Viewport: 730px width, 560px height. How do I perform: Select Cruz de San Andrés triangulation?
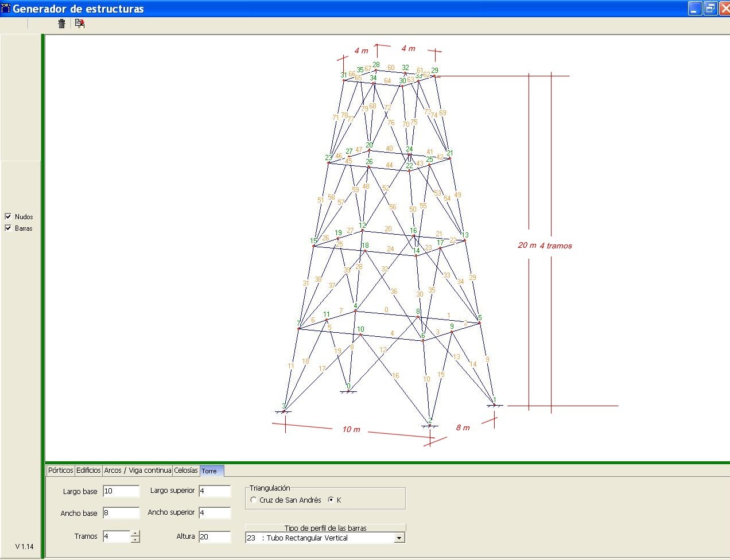tap(254, 500)
